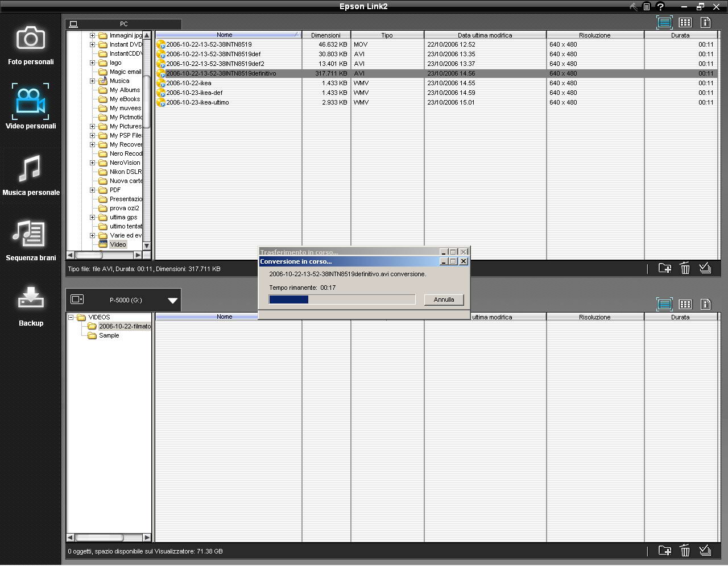Sort P-5000 pane by Durata column

[680, 317]
